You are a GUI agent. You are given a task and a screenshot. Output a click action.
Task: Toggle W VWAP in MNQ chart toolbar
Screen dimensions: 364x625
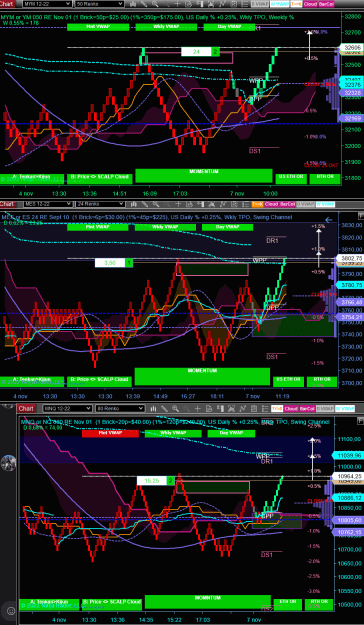point(345,409)
